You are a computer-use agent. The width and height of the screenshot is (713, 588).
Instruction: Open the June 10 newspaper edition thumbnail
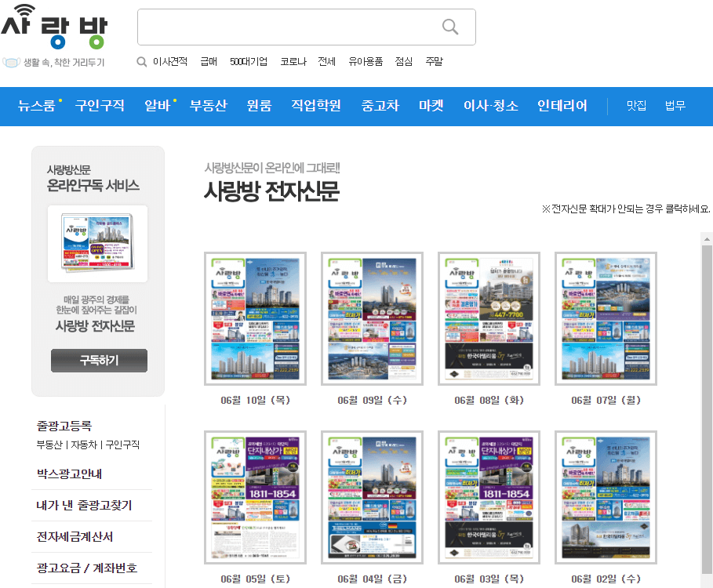click(x=254, y=318)
